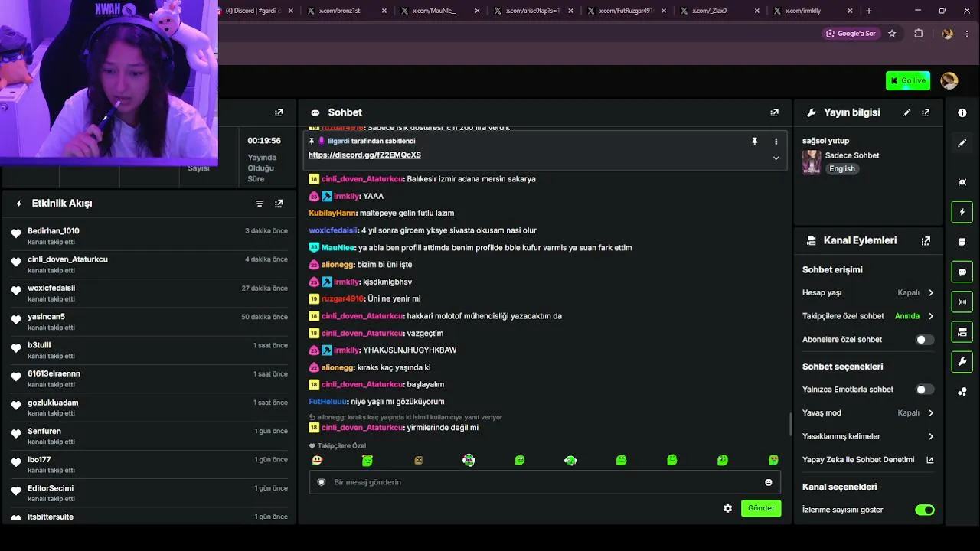Click Google'a Sor in the address bar
The height and width of the screenshot is (551, 980).
tap(851, 34)
